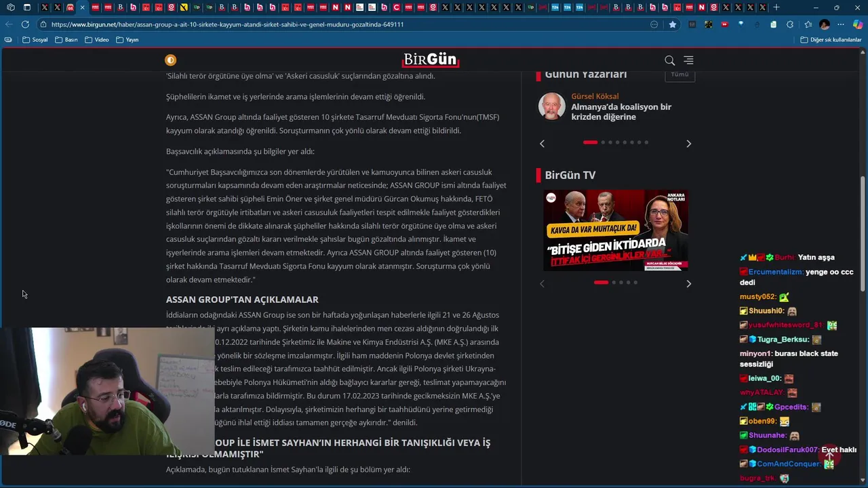Go to previous author in Günün Yazarları carousel
The width and height of the screenshot is (868, 488).
(542, 144)
